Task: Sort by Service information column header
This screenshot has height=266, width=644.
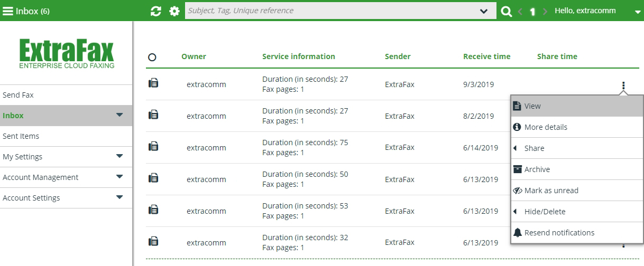Action: point(299,56)
